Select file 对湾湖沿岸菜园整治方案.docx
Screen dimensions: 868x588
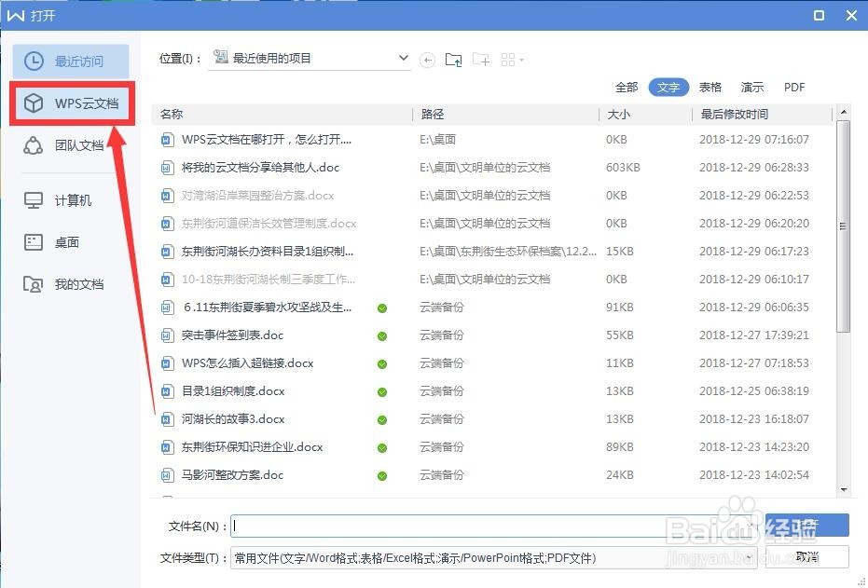[x=258, y=196]
